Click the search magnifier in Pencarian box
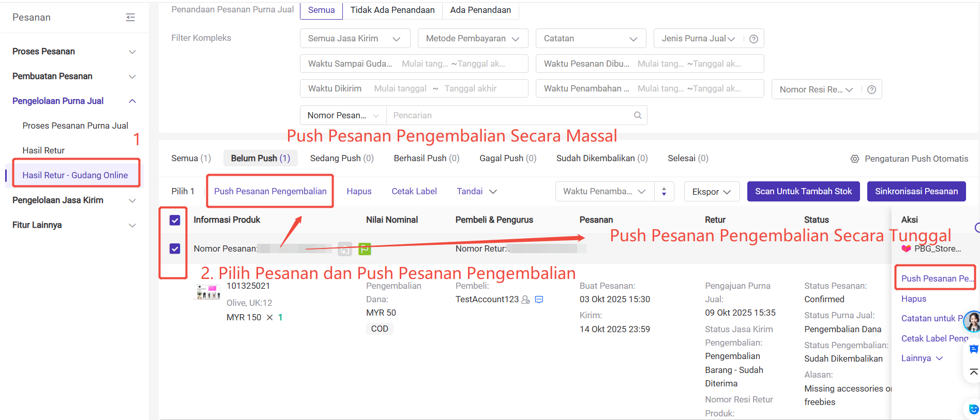The height and width of the screenshot is (420, 980). (x=638, y=115)
